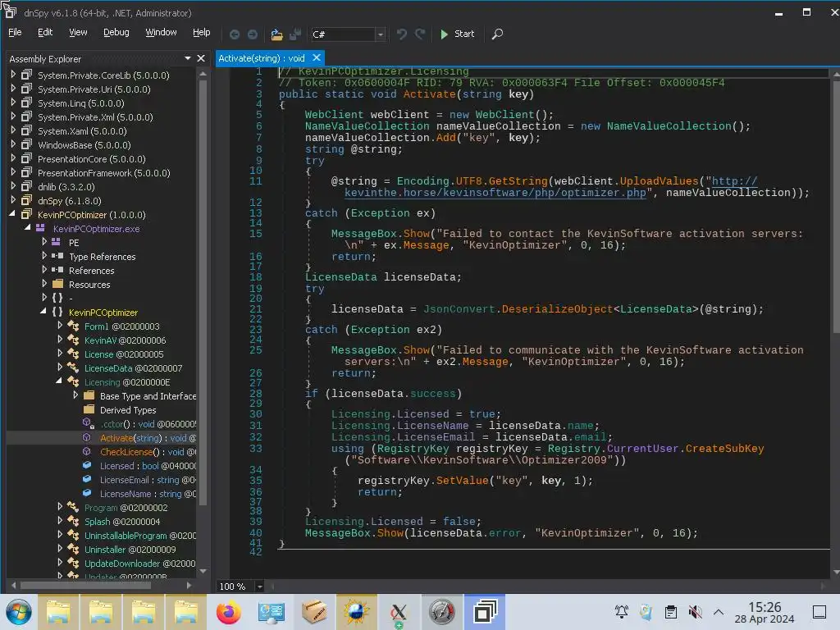840x630 pixels.
Task: Select the UninstallableProgram class
Action: pos(139,535)
